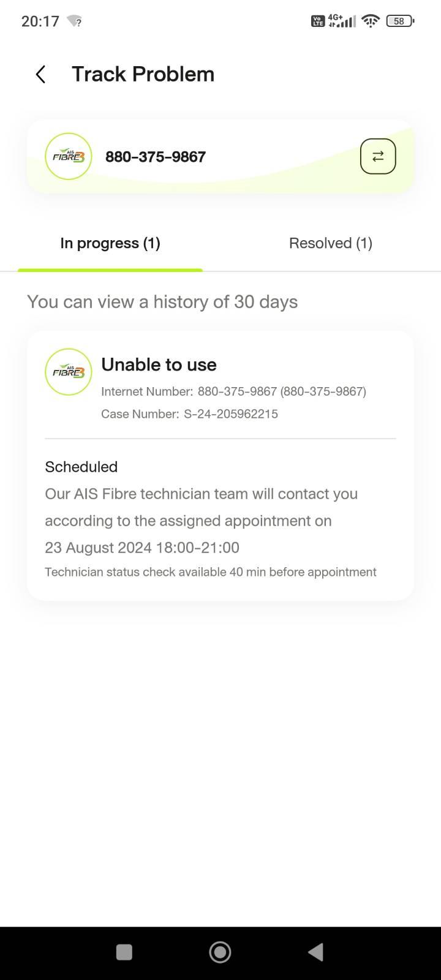The image size is (441, 980).
Task: Tap the technician status check notice
Action: point(211,572)
